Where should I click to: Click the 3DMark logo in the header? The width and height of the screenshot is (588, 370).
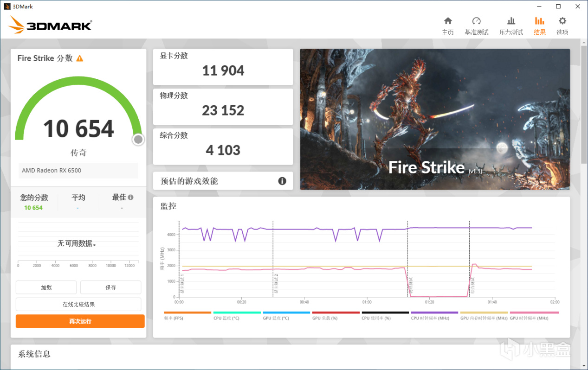pos(50,25)
